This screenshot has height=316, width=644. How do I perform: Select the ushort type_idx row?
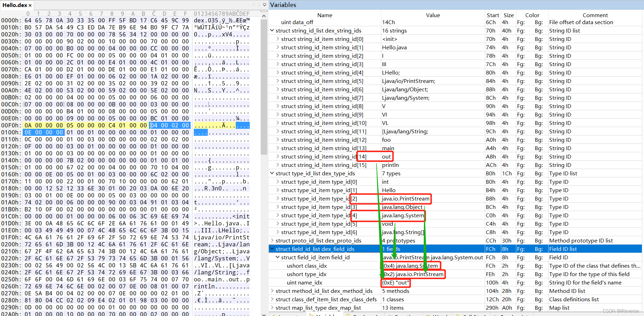[455, 274]
